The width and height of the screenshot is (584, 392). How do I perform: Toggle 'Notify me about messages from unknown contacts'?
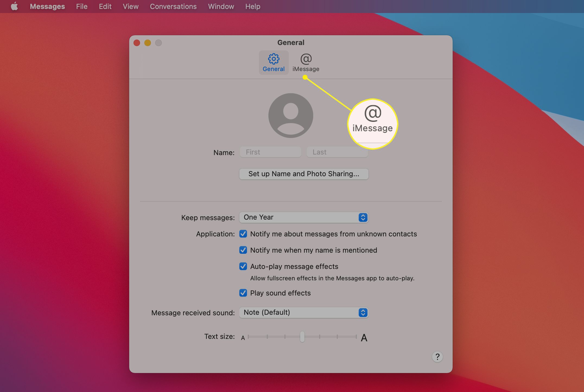[243, 233]
